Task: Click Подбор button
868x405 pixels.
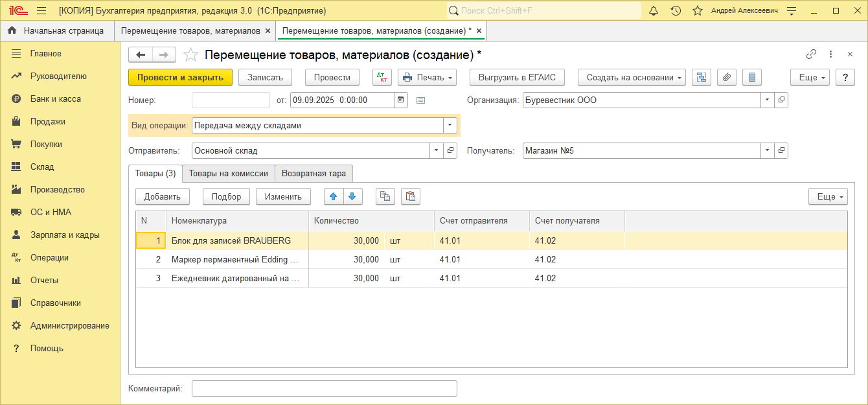Action: tap(226, 196)
